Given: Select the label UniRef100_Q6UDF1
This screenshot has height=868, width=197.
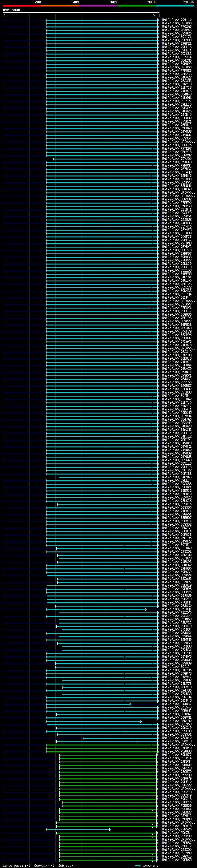Looking at the screenshot, I should [x=177, y=531].
